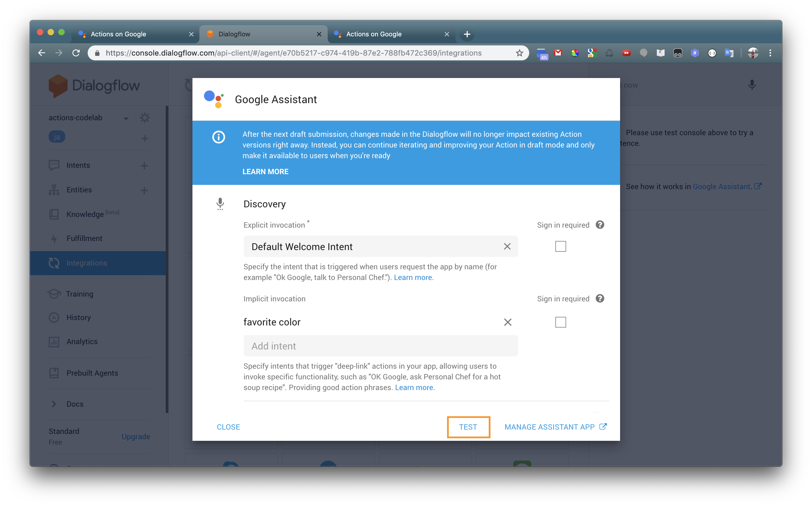
Task: Click the CLOSE button in dialog
Action: click(228, 427)
